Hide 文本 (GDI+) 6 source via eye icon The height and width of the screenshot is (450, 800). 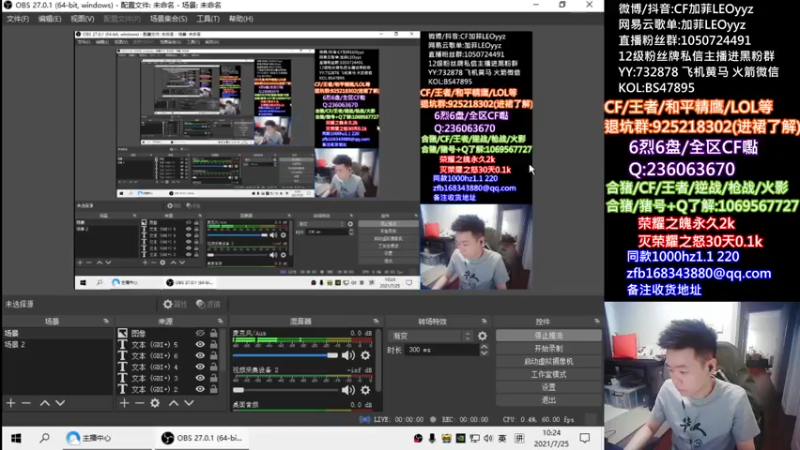200,356
